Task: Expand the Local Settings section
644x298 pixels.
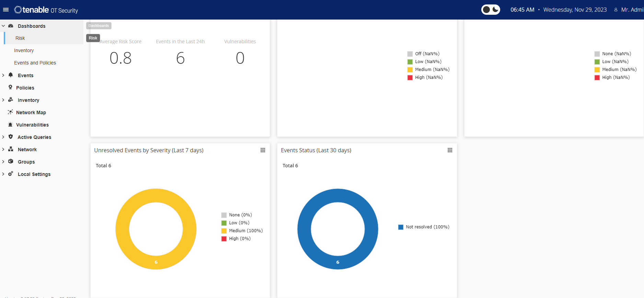Action: 3,174
